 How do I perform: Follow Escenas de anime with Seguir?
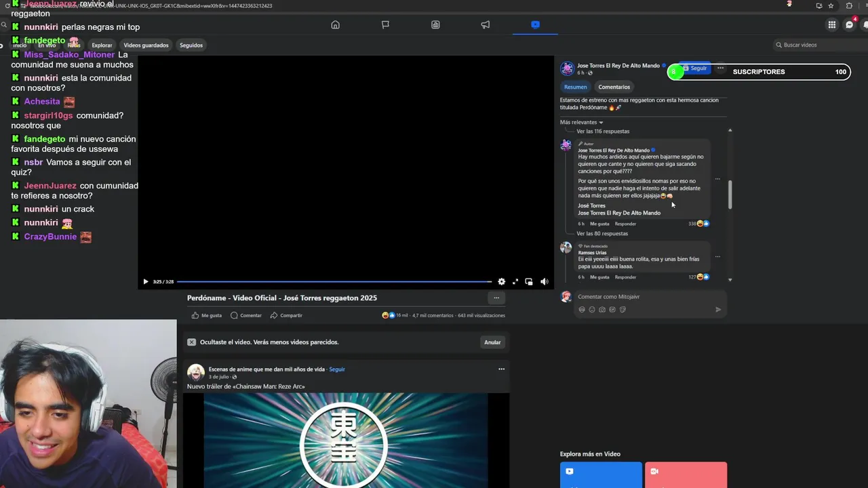click(337, 369)
